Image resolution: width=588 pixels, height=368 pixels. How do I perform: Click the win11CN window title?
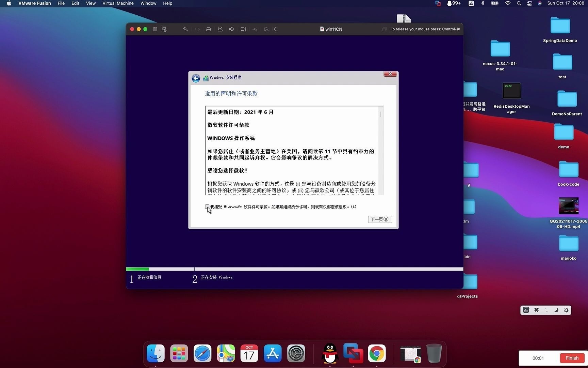pos(331,29)
